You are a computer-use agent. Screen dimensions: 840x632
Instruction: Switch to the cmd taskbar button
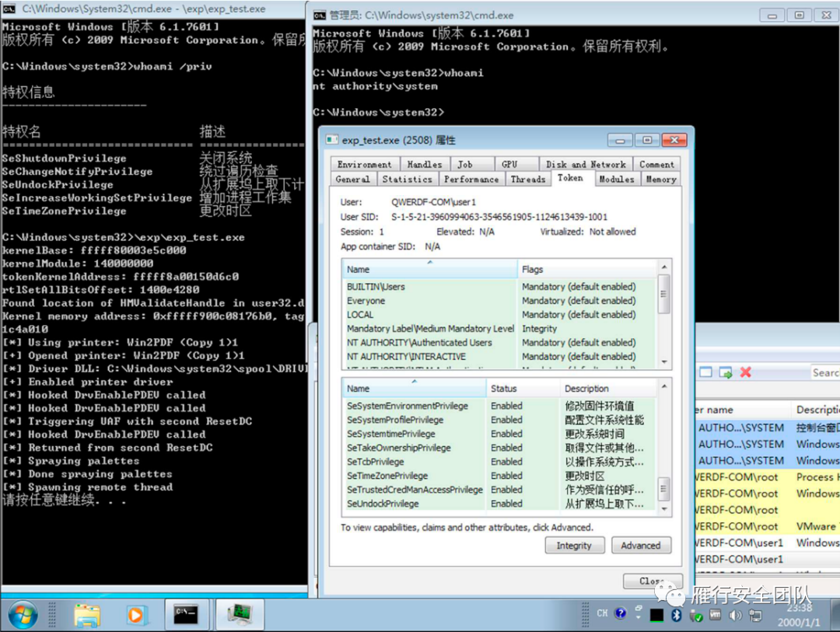coord(186,614)
